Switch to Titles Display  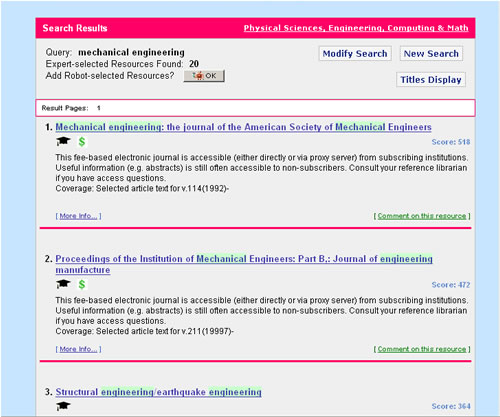[431, 80]
